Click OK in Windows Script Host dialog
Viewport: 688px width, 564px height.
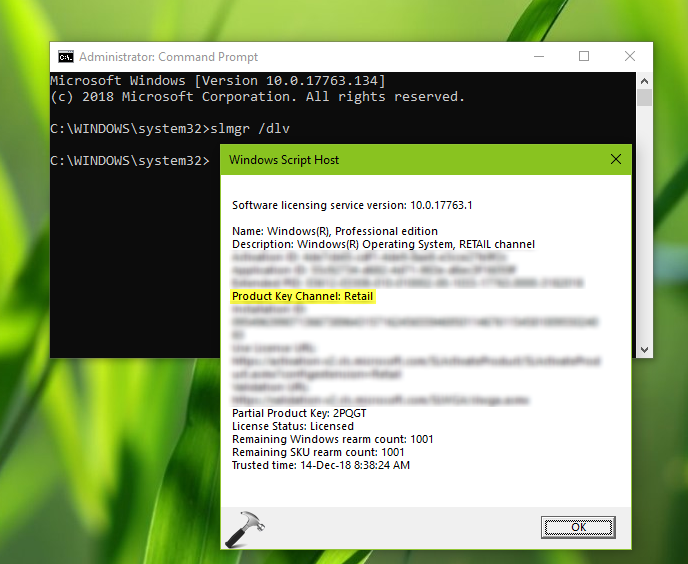pyautogui.click(x=578, y=527)
